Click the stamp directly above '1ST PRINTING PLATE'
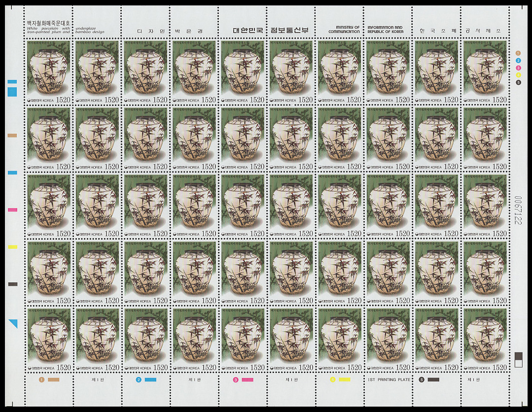This screenshot has width=532, height=412. (x=388, y=340)
